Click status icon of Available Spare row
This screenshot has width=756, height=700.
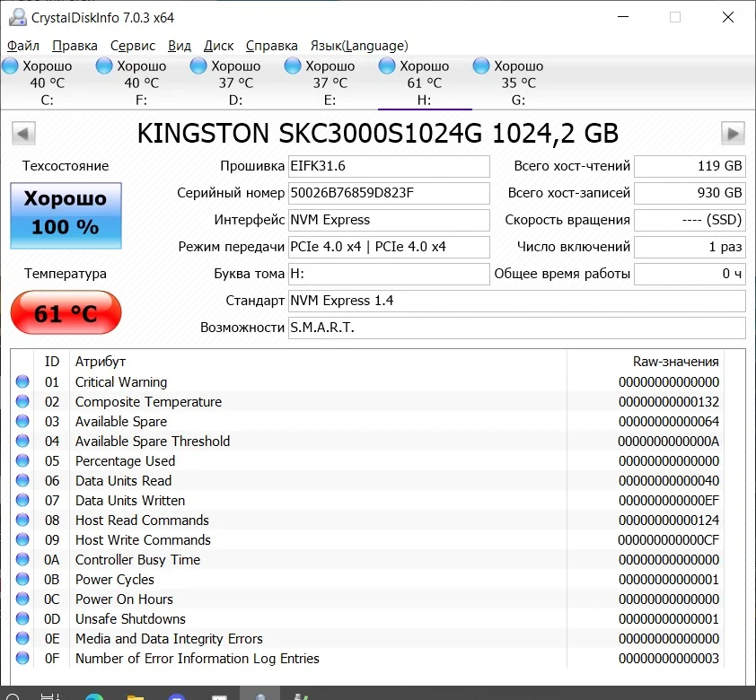22,421
